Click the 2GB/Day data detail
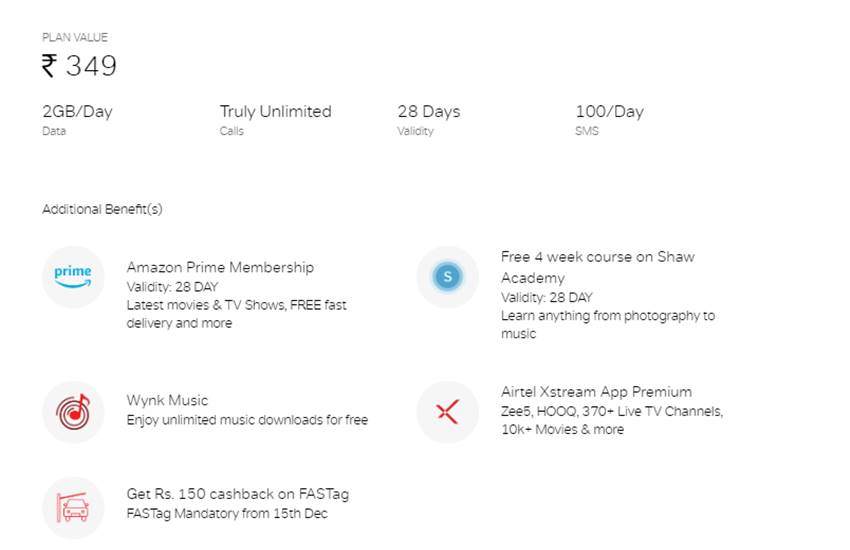The height and width of the screenshot is (550, 850). click(77, 111)
